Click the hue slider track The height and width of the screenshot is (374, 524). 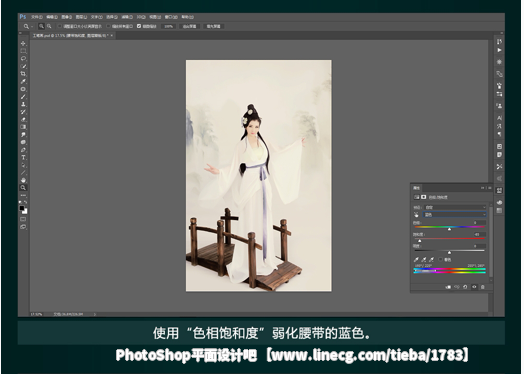pos(449,227)
